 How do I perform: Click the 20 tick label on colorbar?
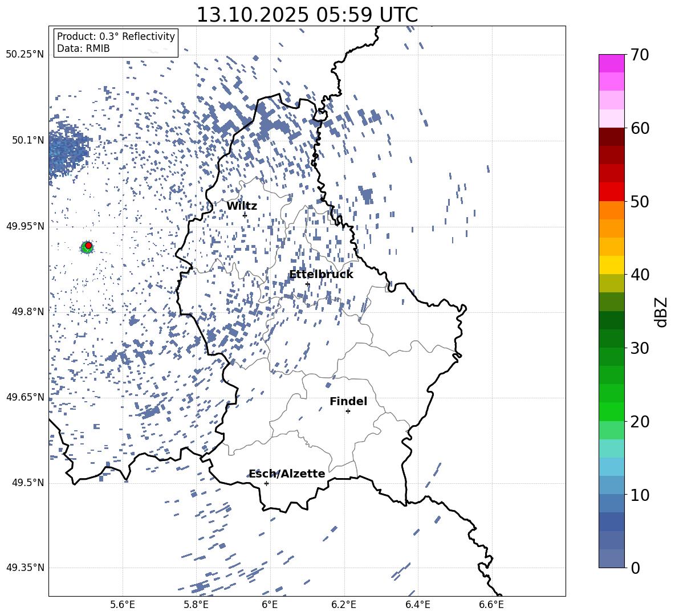click(640, 421)
